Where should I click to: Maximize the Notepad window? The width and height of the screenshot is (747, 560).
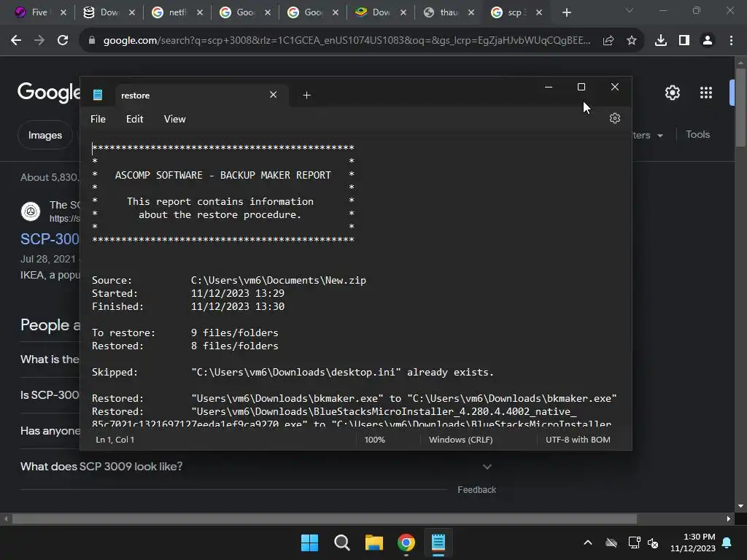pos(581,87)
